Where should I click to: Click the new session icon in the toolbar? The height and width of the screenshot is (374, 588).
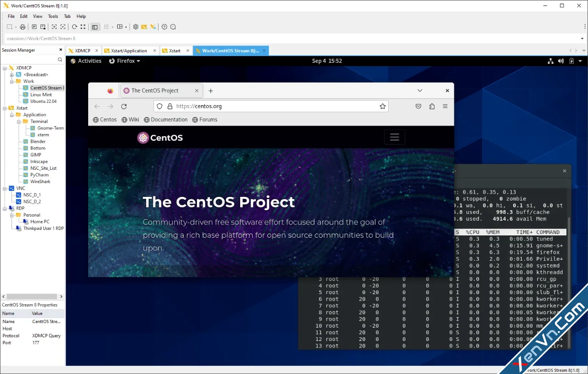pyautogui.click(x=10, y=27)
